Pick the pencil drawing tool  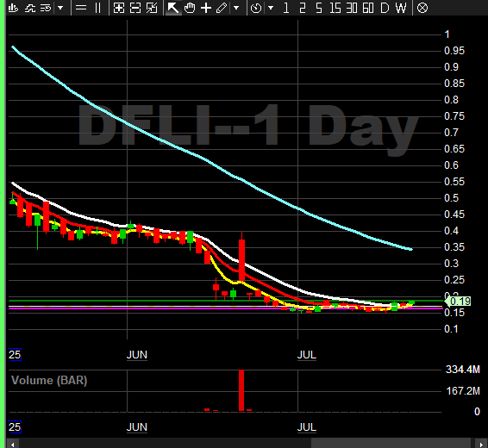222,8
